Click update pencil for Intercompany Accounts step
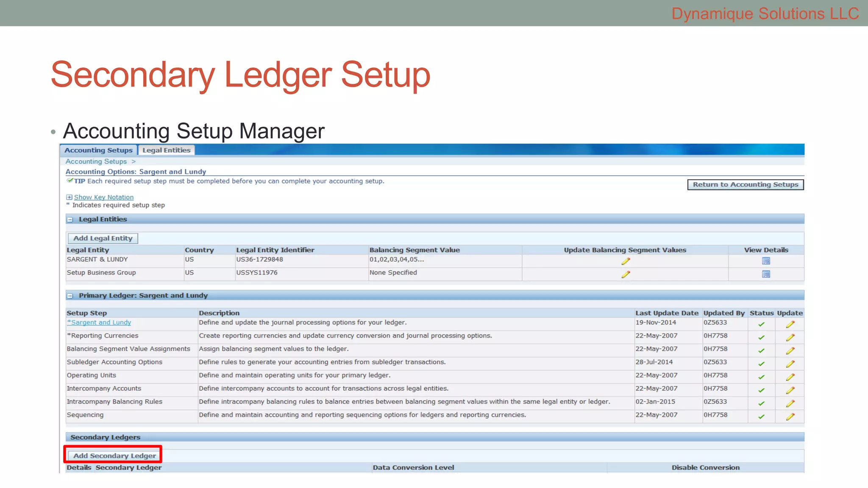This screenshot has height=488, width=868. [x=790, y=390]
